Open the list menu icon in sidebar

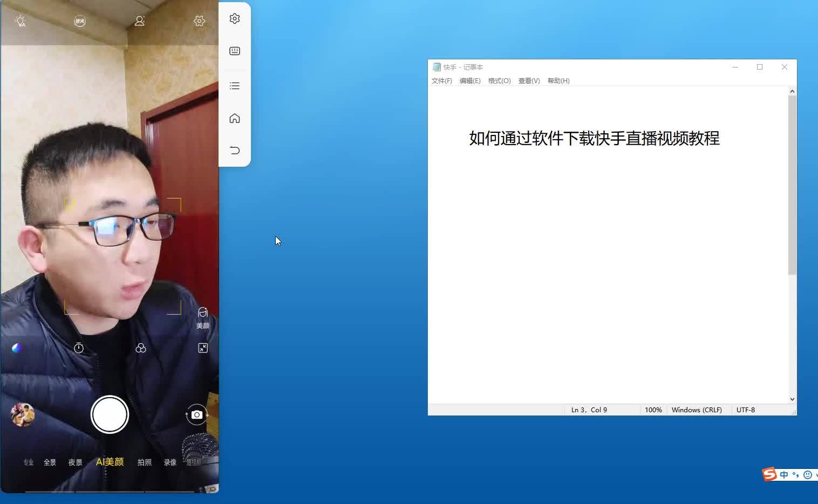coord(235,86)
